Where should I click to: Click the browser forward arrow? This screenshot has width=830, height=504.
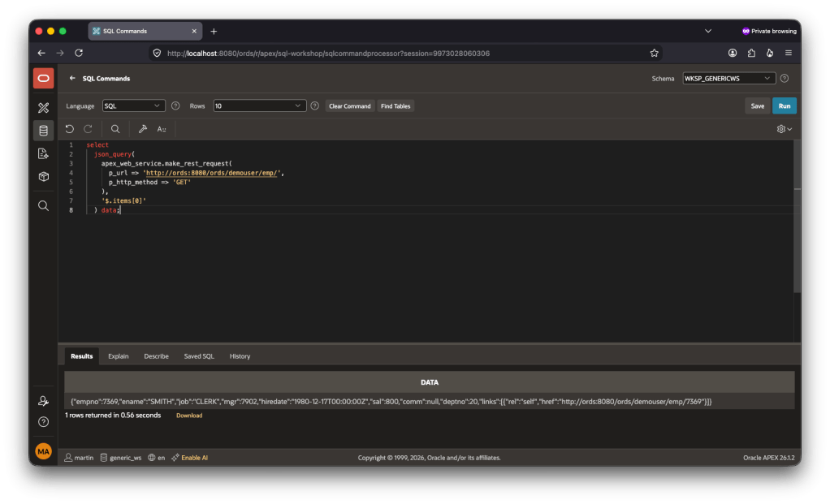60,53
